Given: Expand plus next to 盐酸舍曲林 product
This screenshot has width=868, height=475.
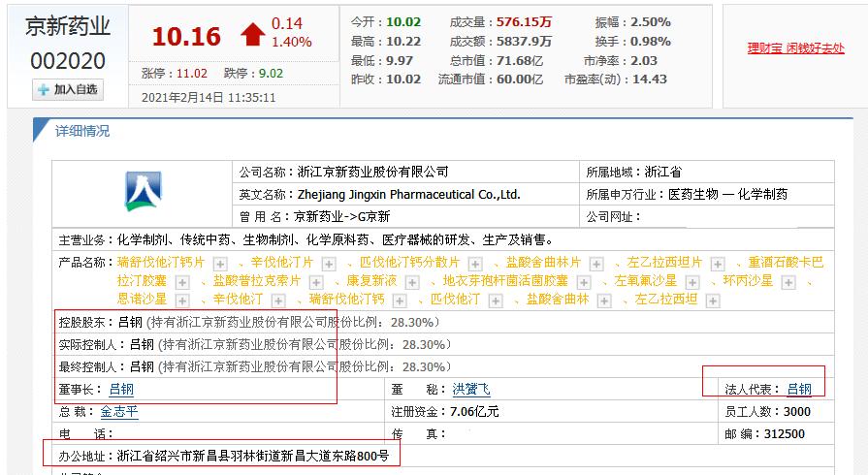Looking at the screenshot, I should coord(604,301).
